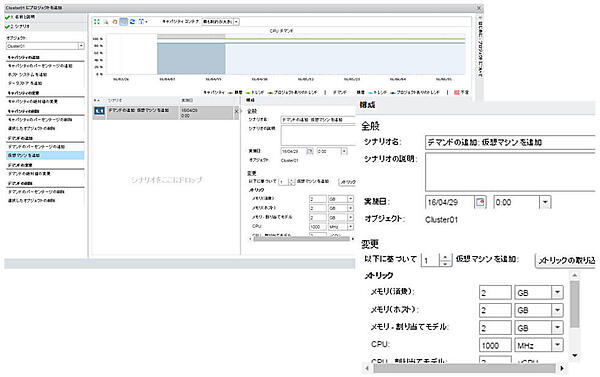The height and width of the screenshot is (377, 600).
Task: Select デマンドのパーセンテージの削除 scenario
Action: (x=37, y=192)
